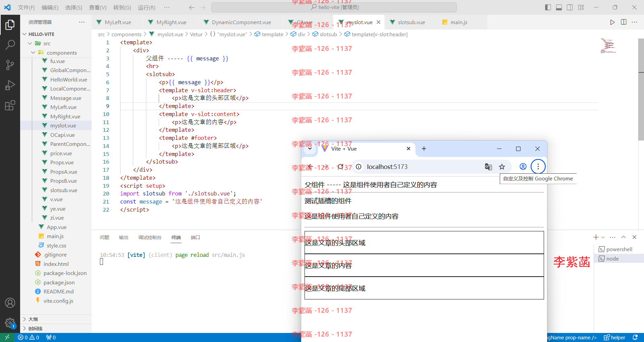Open the Run and Debug view
Screen dimensions: 644x342
(10, 85)
